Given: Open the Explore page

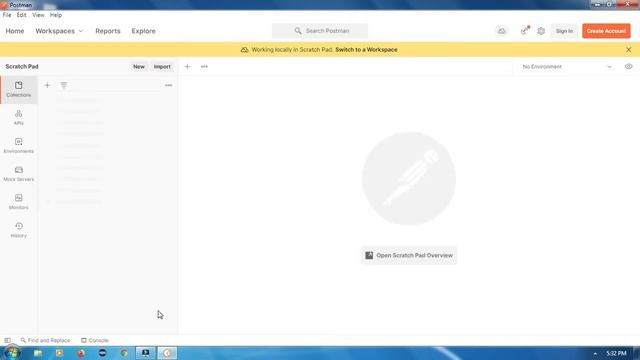Looking at the screenshot, I should (143, 31).
